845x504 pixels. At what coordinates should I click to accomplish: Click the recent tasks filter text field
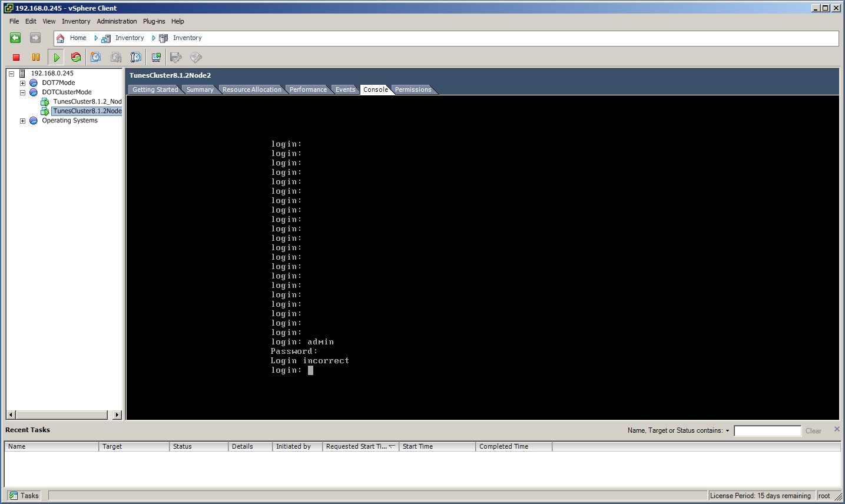767,431
